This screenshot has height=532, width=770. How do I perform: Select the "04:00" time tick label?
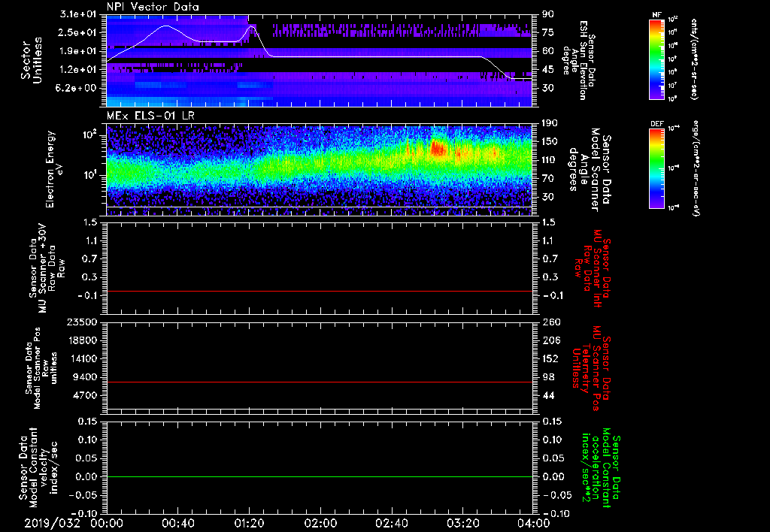tap(534, 523)
